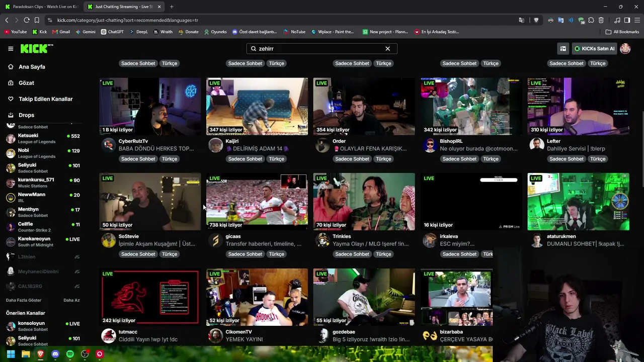644x362 pixels.
Task: Click the Türkçe tag under CyberRulzTv
Action: 170,159
